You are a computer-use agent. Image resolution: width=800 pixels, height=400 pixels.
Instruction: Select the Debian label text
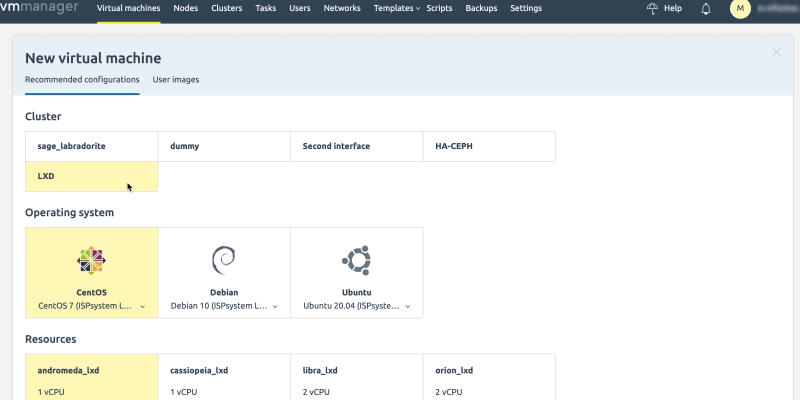pos(224,293)
